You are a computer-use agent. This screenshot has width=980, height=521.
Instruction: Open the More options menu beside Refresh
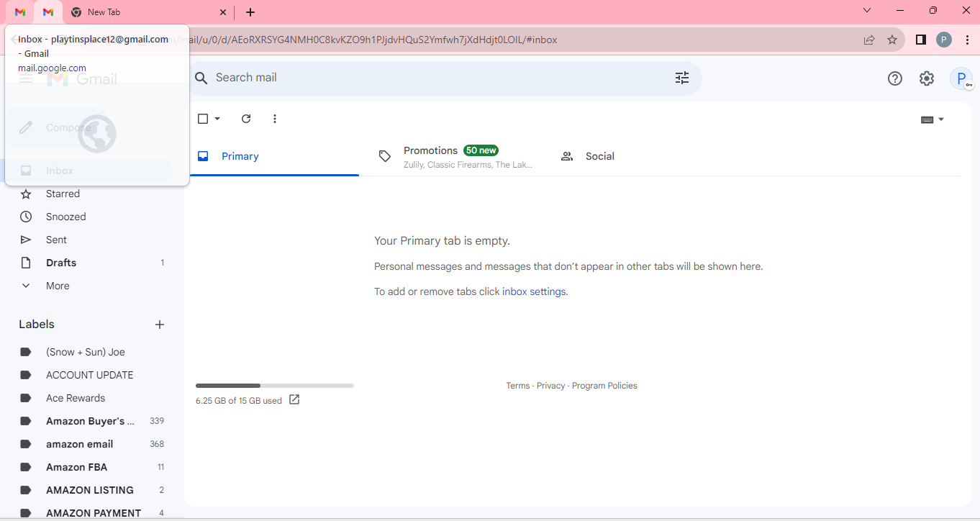tap(275, 119)
